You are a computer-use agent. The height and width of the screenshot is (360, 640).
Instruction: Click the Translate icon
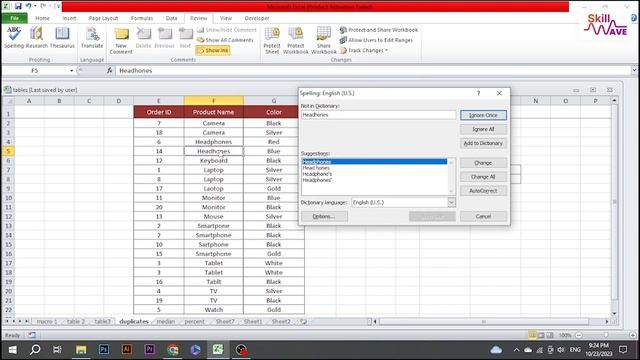[92, 37]
